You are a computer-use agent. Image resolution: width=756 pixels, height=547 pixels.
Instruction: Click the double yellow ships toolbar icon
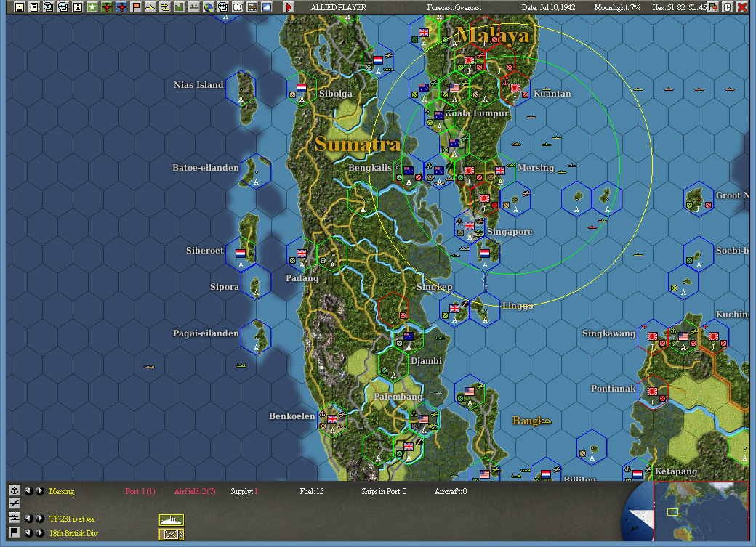tap(165, 7)
